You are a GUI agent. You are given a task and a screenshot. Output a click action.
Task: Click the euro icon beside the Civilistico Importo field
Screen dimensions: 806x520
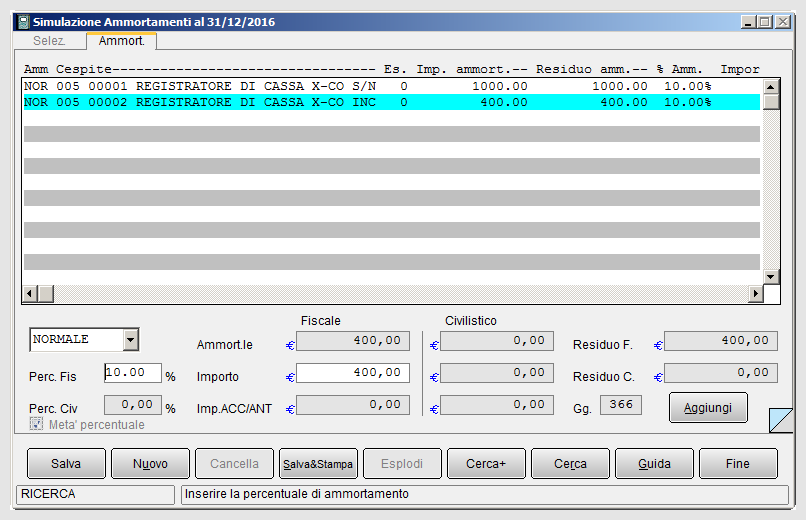pos(434,377)
